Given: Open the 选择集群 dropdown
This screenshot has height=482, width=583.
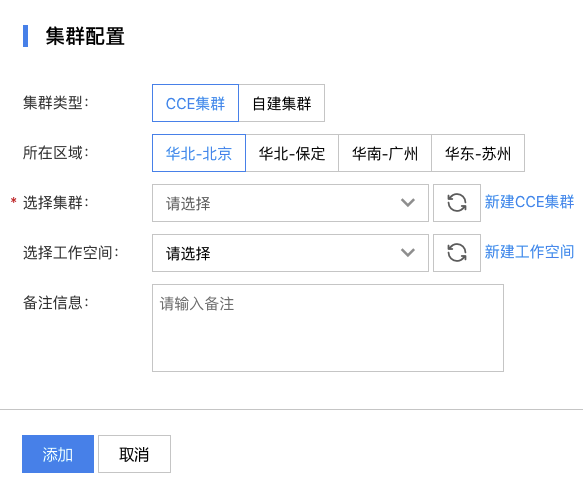Looking at the screenshot, I should (x=290, y=203).
